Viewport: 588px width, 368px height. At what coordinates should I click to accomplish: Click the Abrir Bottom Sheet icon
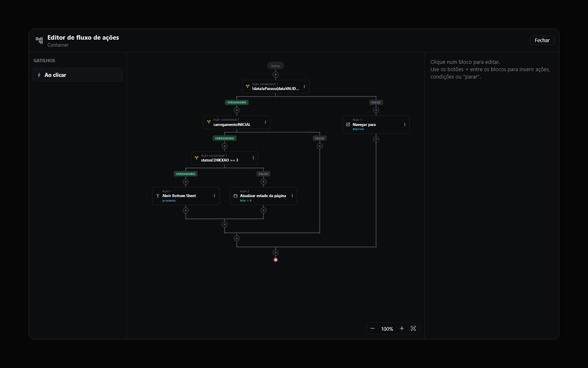pos(158,196)
